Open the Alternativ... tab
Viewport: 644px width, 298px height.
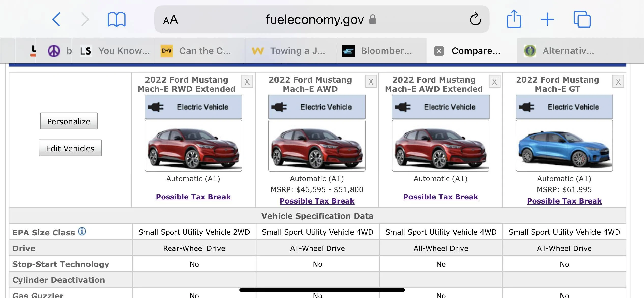pos(580,51)
